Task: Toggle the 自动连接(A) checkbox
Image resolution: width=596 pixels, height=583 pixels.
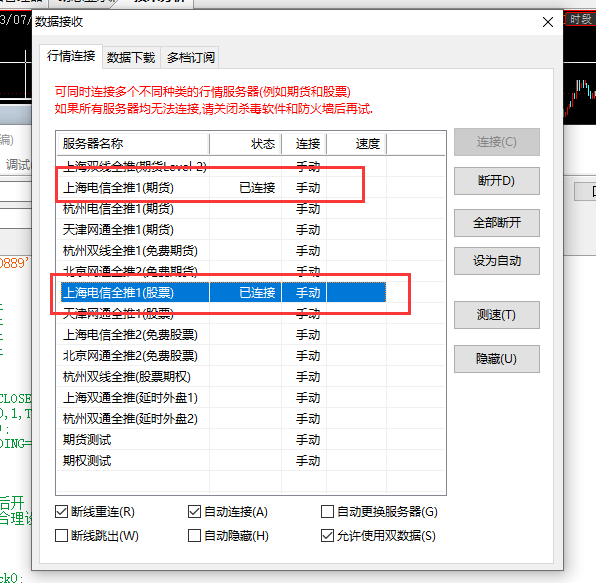Action: tap(194, 512)
